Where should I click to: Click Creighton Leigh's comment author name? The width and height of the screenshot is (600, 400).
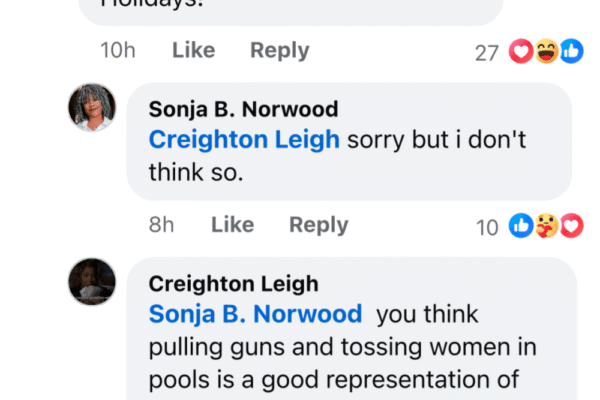pos(233,284)
